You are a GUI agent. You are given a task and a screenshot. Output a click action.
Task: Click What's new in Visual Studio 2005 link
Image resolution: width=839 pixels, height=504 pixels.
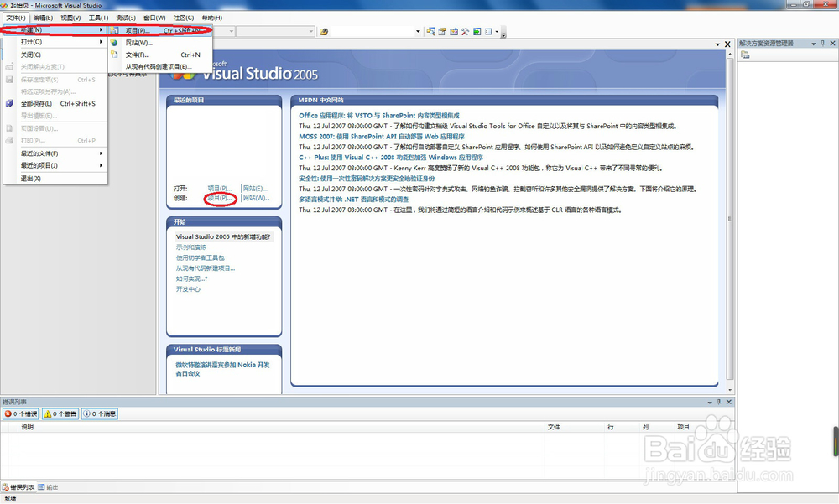tap(223, 236)
